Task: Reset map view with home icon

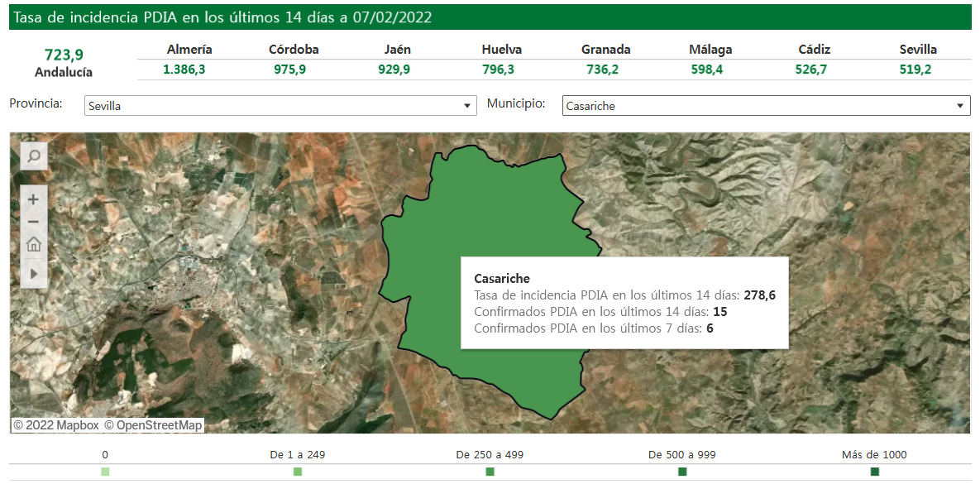Action: pyautogui.click(x=34, y=244)
